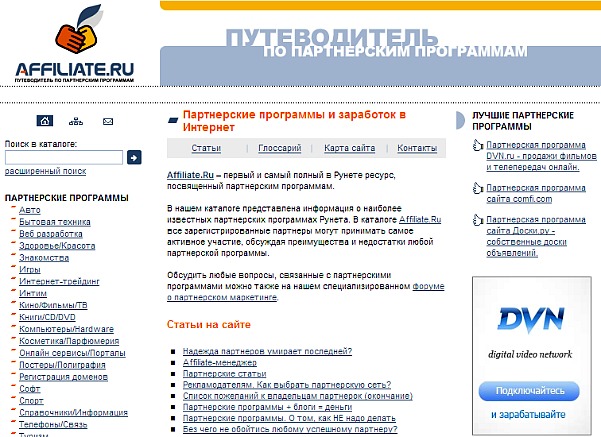Open the mail envelope icon
The height and width of the screenshot is (437, 601).
[x=108, y=122]
